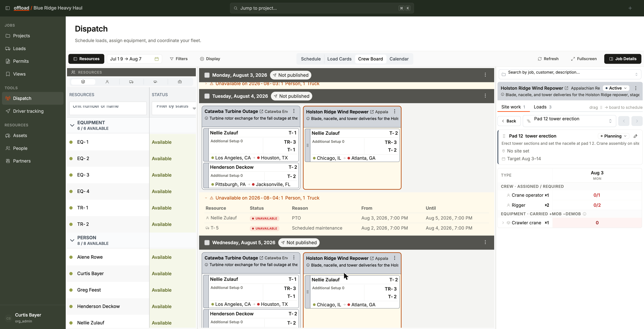Open the Pad 12 tower erection selector
Screen dimensions: 644x329
[x=569, y=121]
